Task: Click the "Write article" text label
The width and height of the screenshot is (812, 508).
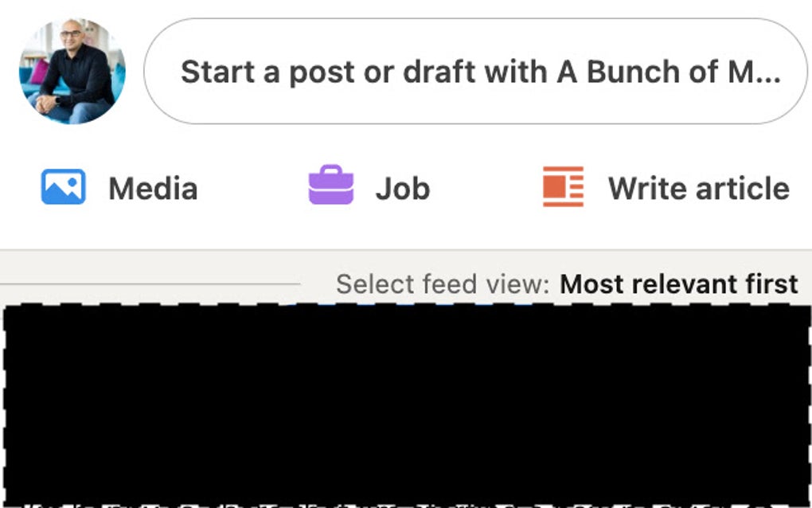Action: click(698, 189)
